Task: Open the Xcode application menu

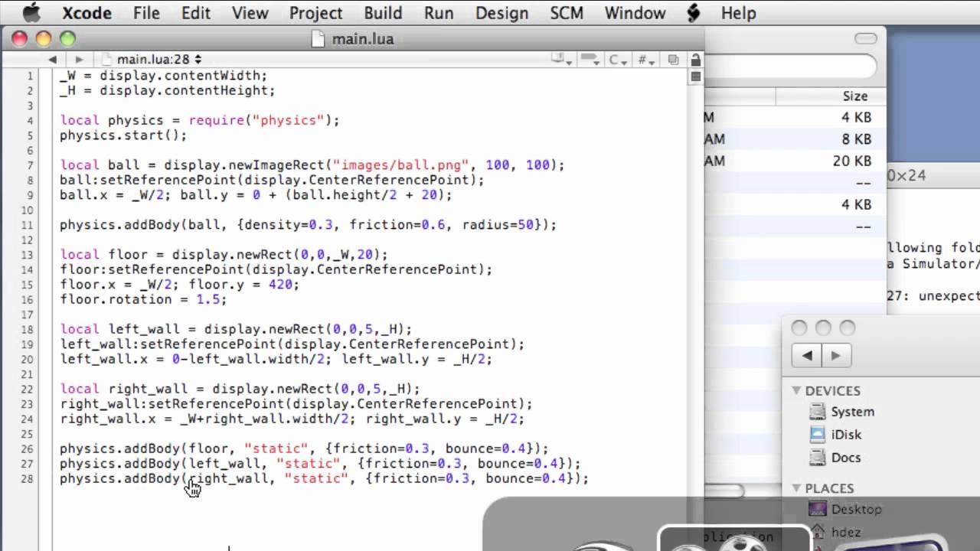Action: coord(87,13)
